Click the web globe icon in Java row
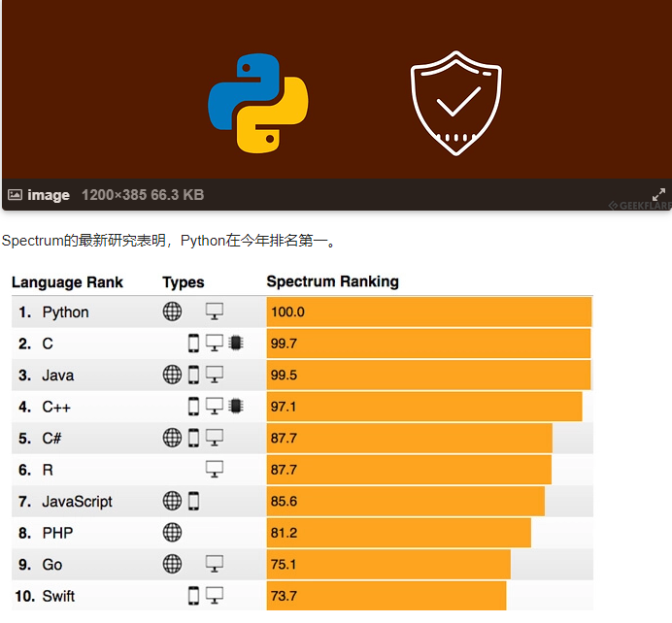 click(172, 375)
